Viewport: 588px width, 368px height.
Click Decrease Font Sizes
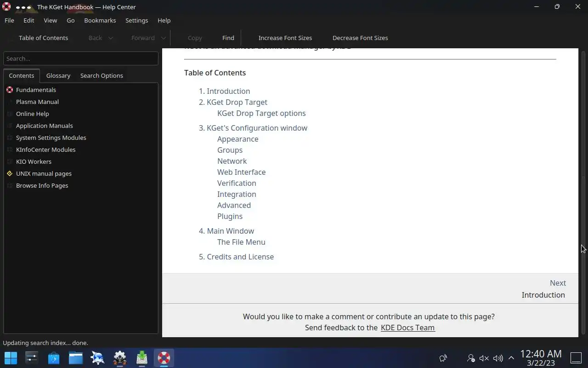(360, 38)
